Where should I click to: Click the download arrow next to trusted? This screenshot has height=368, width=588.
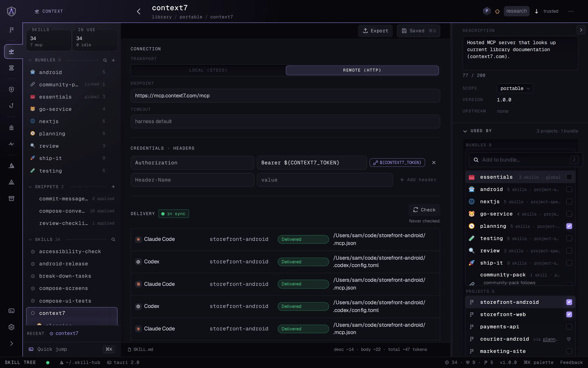click(x=537, y=11)
